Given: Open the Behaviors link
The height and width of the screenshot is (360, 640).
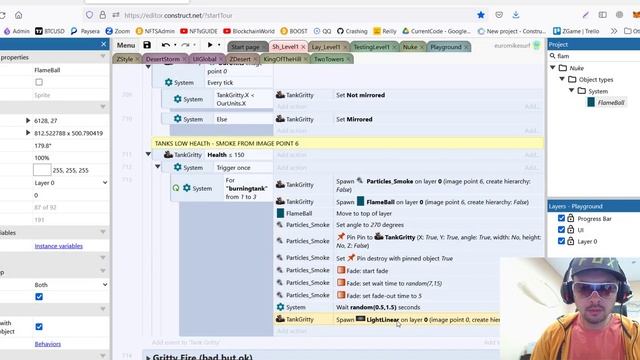Looking at the screenshot, I should click(x=48, y=344).
